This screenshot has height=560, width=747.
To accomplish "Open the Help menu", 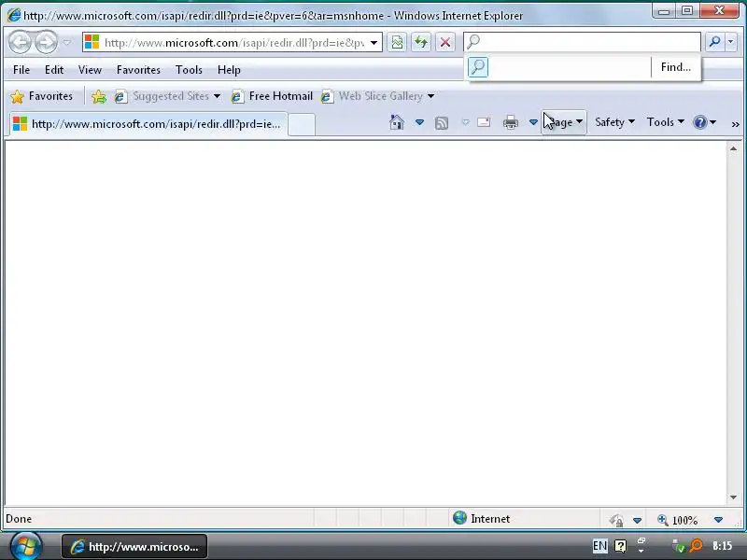I will point(229,70).
